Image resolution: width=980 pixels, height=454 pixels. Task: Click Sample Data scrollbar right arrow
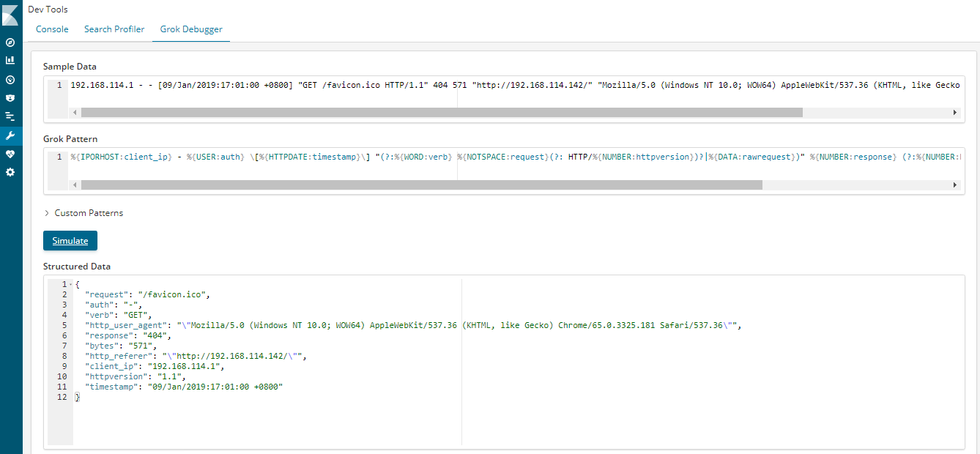point(955,113)
